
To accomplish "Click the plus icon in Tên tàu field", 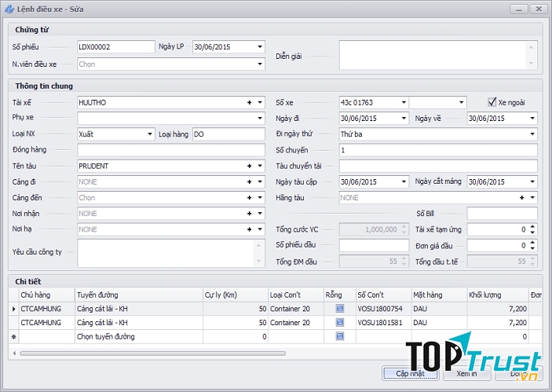I will point(249,166).
